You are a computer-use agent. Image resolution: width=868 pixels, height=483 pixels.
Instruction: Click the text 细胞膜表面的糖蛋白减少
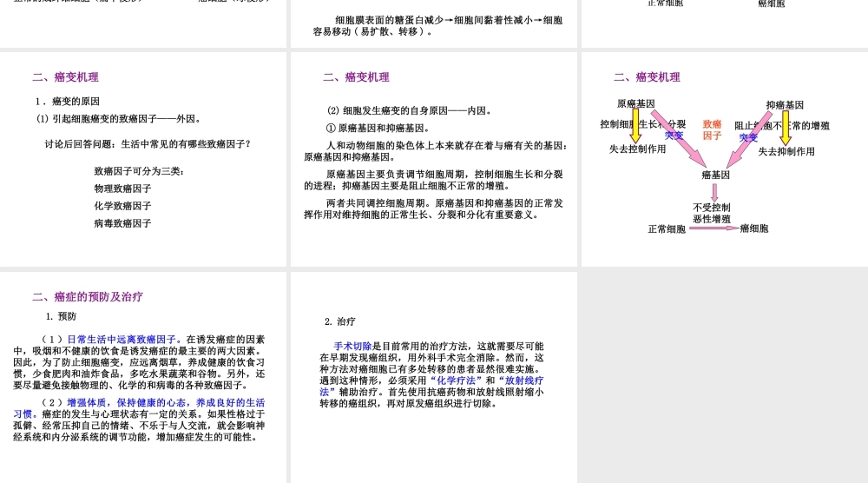[389, 21]
